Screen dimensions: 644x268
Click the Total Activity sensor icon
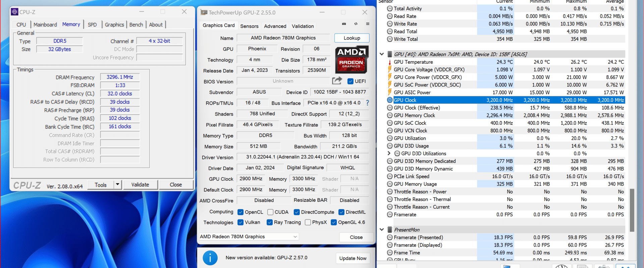pos(390,8)
